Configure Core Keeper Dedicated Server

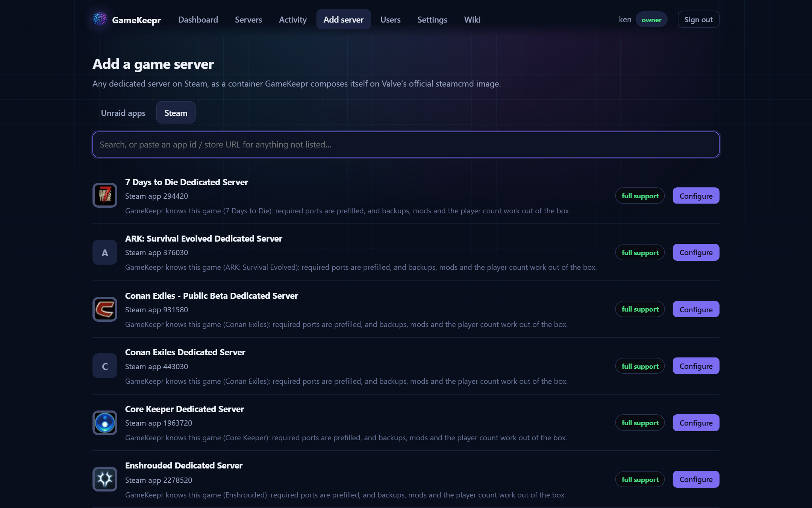pos(696,423)
